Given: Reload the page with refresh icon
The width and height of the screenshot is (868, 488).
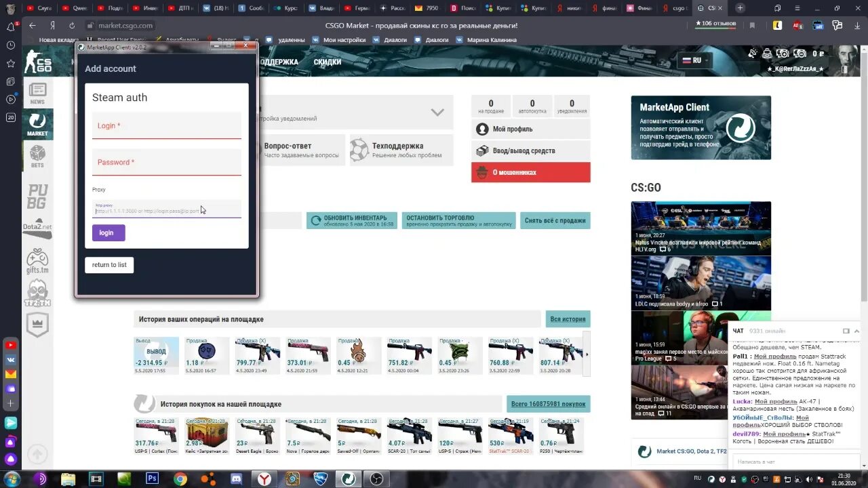Looking at the screenshot, I should (x=71, y=26).
